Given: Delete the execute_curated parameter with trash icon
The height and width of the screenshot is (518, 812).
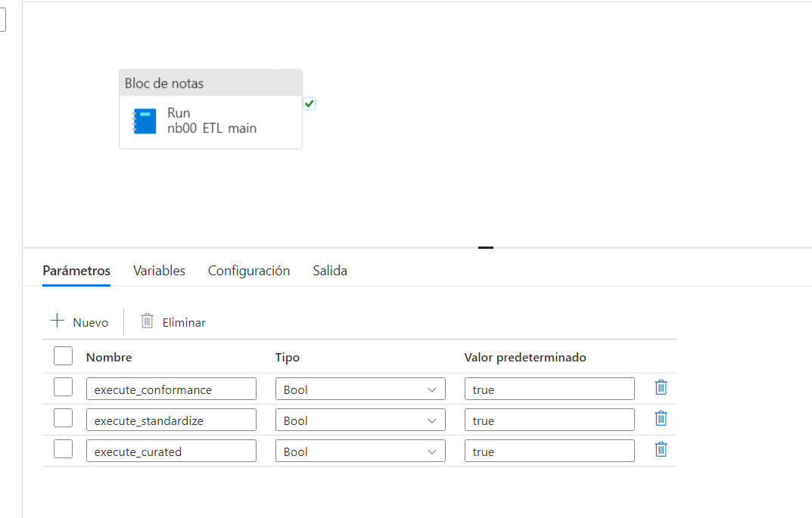Looking at the screenshot, I should (x=661, y=450).
